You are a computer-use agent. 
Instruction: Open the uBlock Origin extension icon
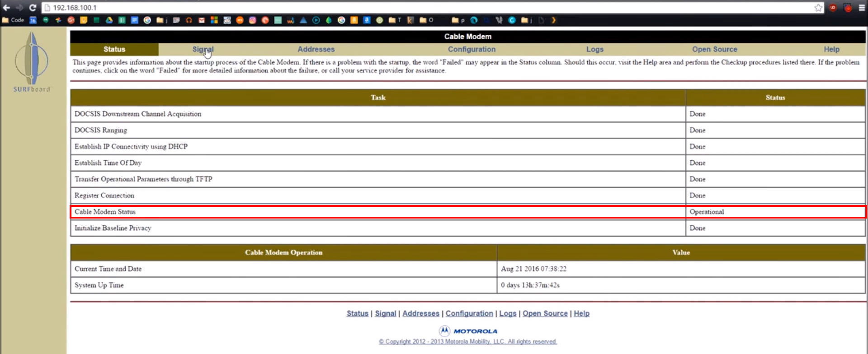click(x=833, y=8)
